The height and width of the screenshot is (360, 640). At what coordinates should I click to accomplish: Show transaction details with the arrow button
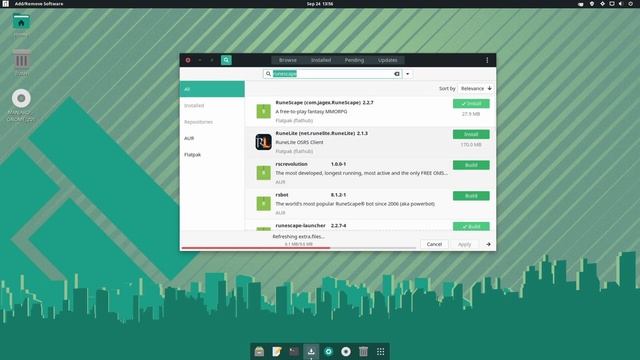[488, 244]
